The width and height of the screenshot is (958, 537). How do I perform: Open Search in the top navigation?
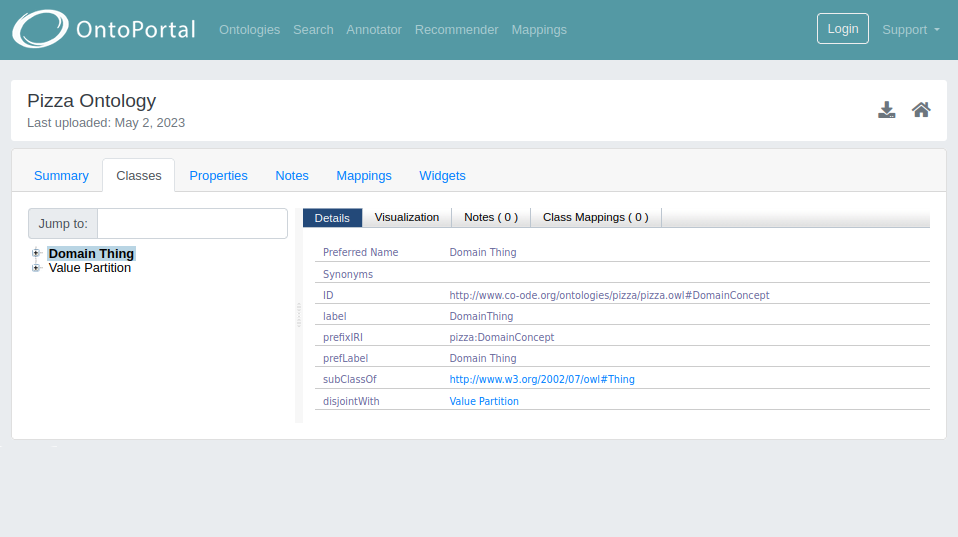(x=313, y=29)
